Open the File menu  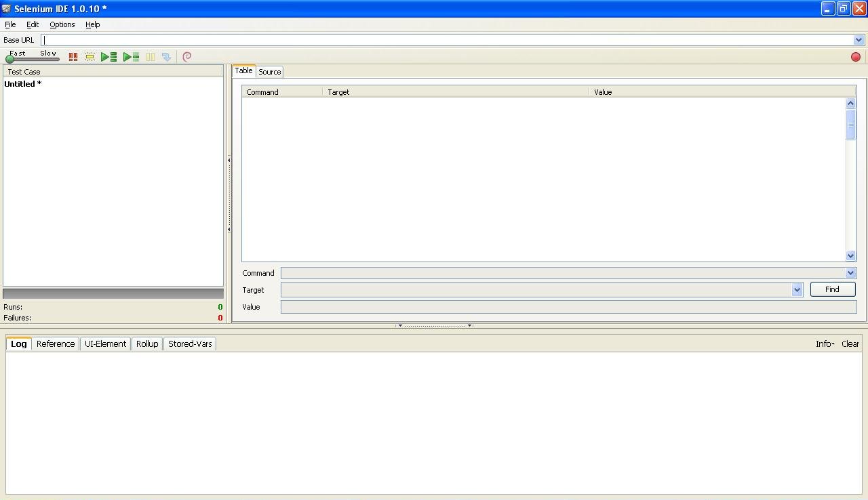tap(10, 24)
